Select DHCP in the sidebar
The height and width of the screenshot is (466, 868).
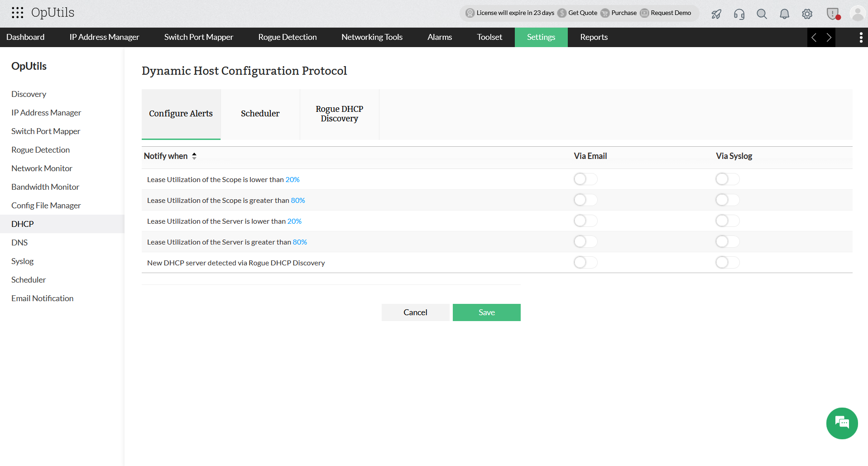62,224
